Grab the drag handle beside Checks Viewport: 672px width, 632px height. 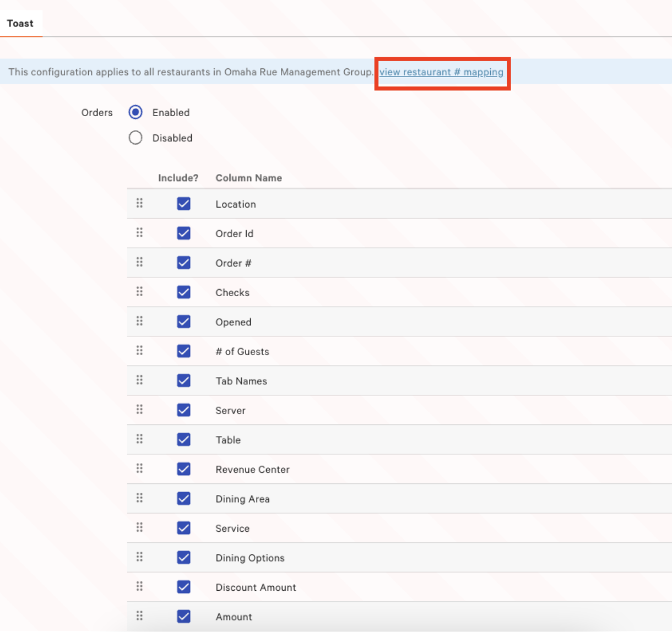139,292
